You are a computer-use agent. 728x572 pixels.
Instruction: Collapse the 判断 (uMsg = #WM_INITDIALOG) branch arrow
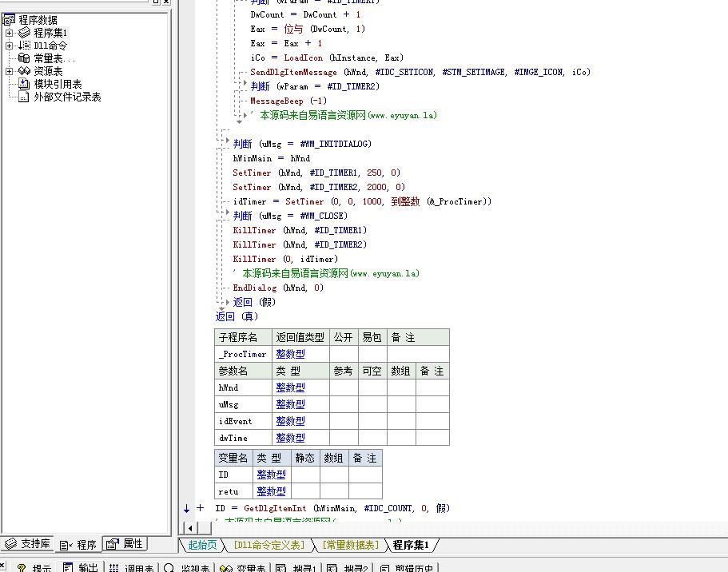click(x=228, y=141)
